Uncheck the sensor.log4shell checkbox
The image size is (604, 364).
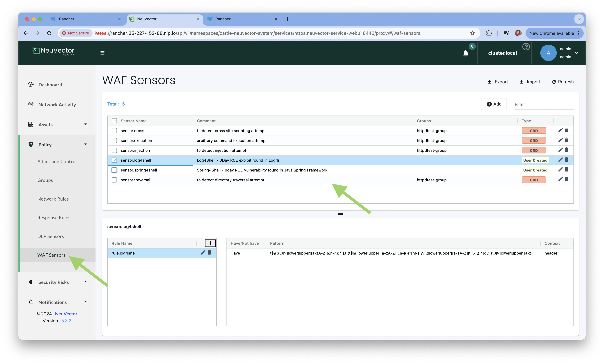click(114, 160)
